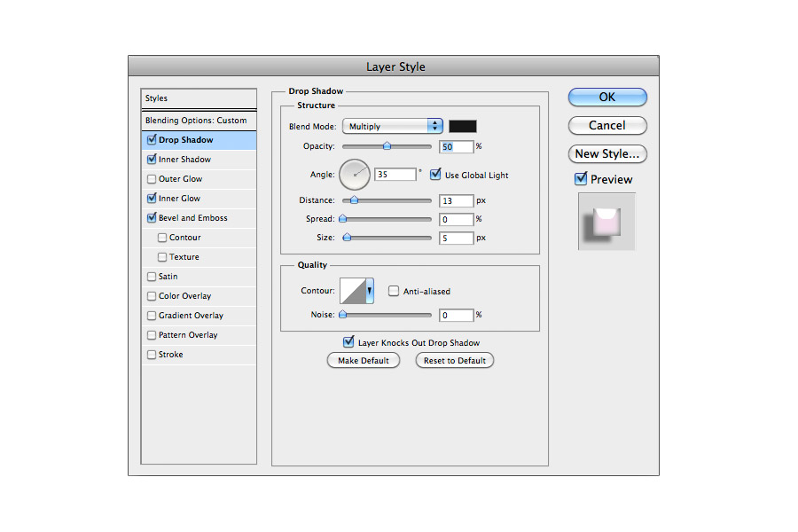798x532 pixels.
Task: Click the Distance value field
Action: click(x=456, y=200)
